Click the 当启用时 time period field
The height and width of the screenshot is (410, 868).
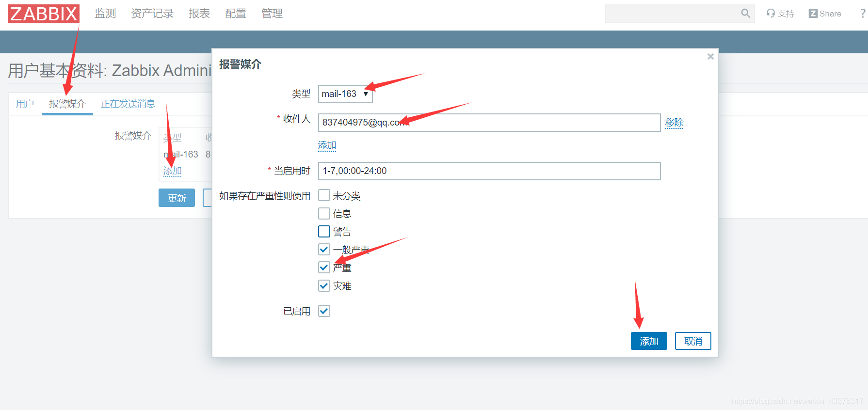489,171
